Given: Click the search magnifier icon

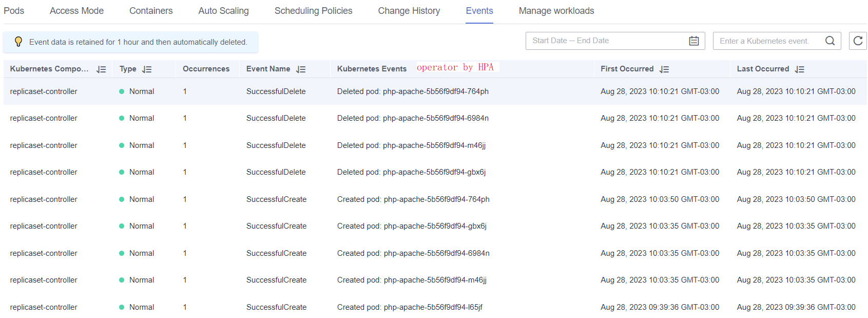Looking at the screenshot, I should pos(830,41).
